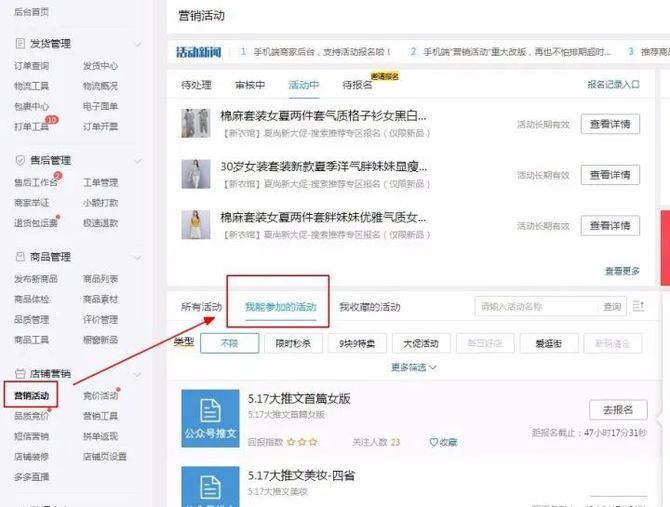The width and height of the screenshot is (670, 507).
Task: Click the 售后管理 shield icon
Action: [x=20, y=160]
